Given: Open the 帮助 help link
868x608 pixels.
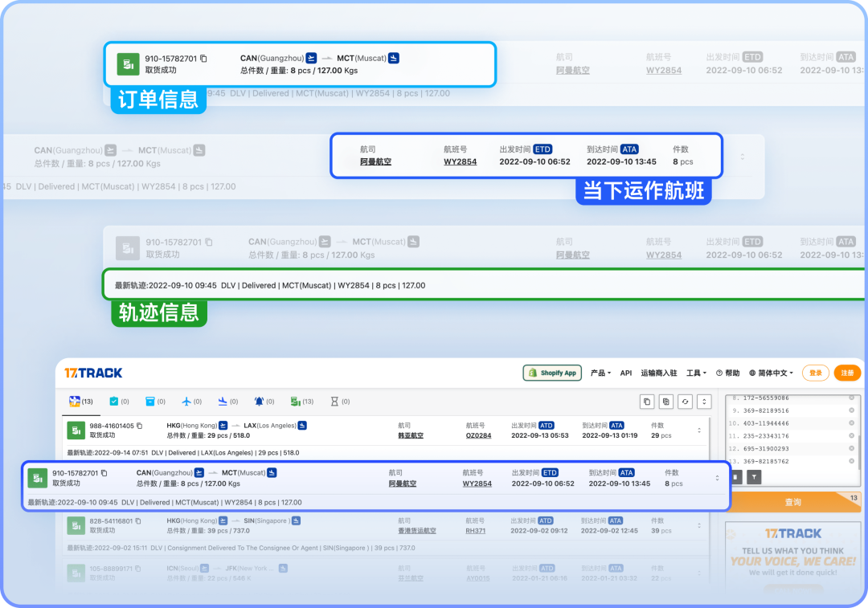Looking at the screenshot, I should click(x=727, y=373).
